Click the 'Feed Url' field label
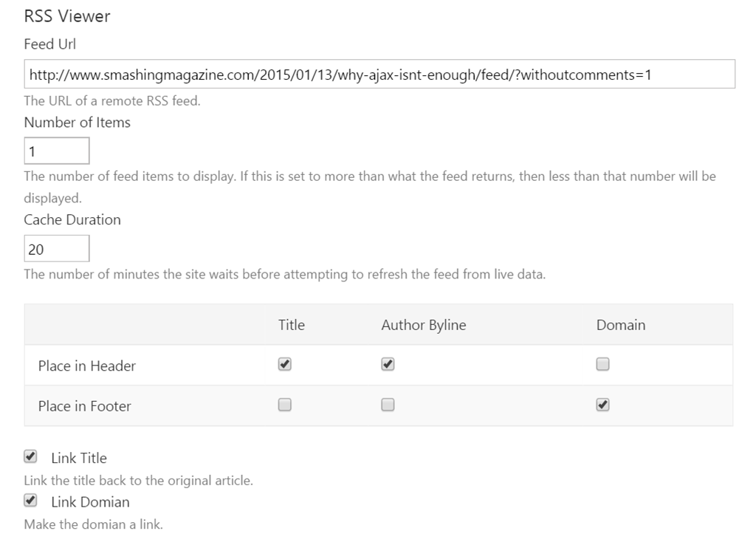This screenshot has width=756, height=545. [x=50, y=44]
